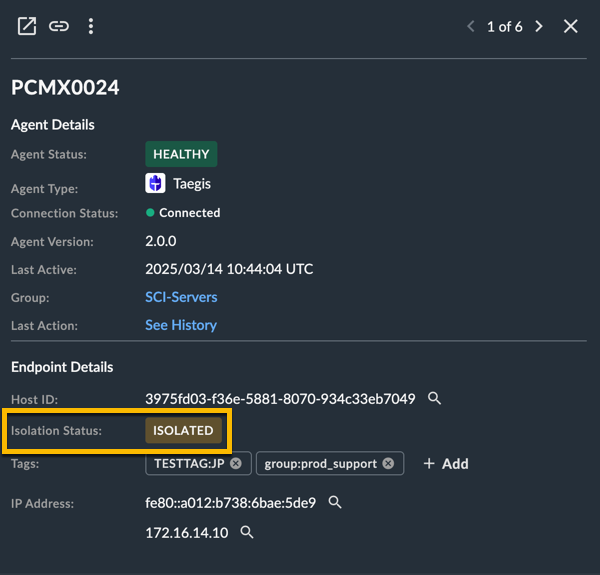Close the PCMX0024 details panel

571,26
